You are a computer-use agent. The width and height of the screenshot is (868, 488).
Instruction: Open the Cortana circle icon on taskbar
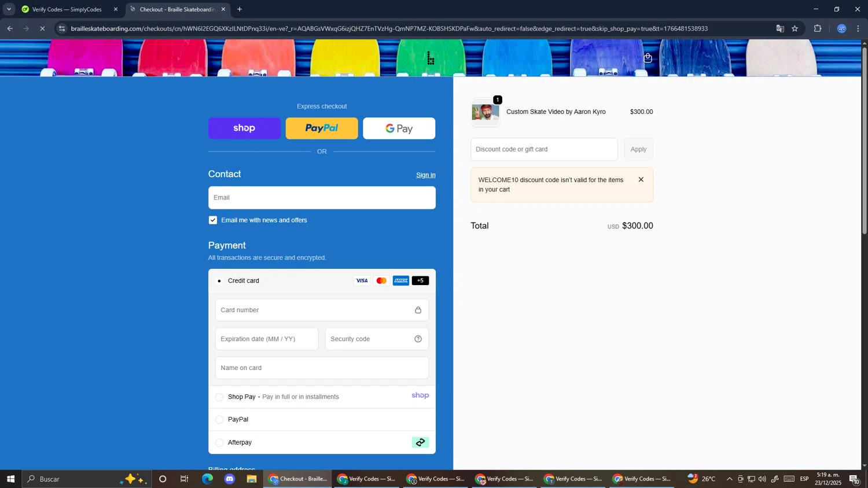(x=163, y=479)
